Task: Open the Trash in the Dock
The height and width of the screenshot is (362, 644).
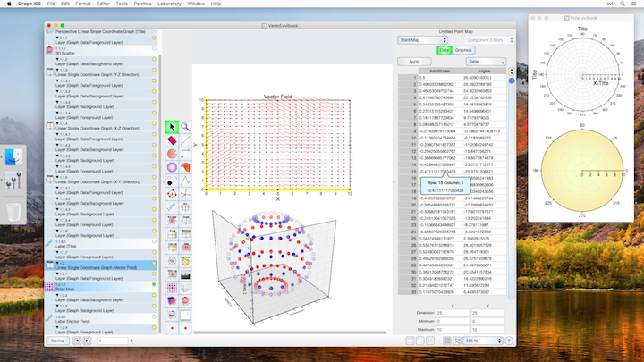Action: [x=13, y=212]
